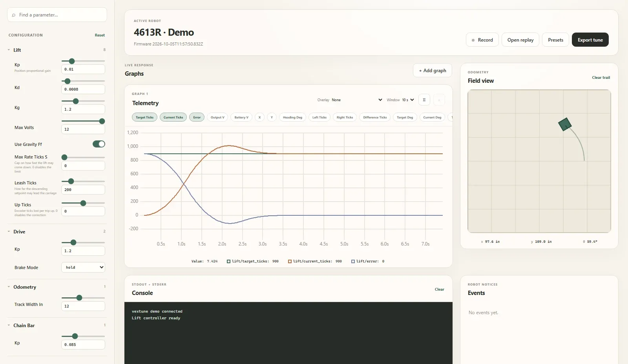The height and width of the screenshot is (364, 628).
Task: Click Open replay button
Action: click(x=520, y=40)
